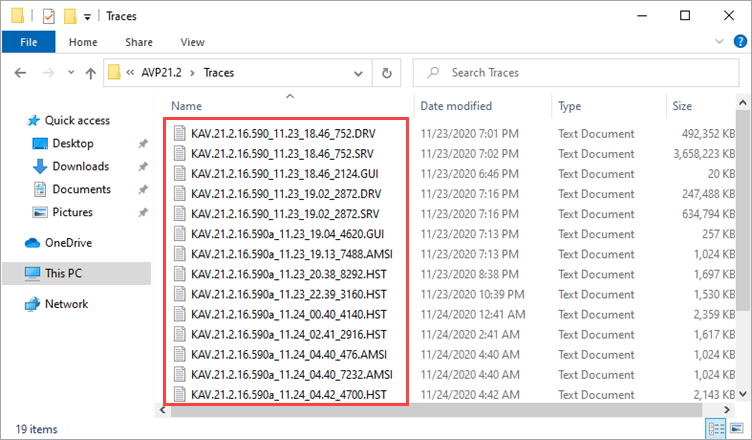The height and width of the screenshot is (440, 752).
Task: Select file KAV.21.2.16.590_11.23_19.02_2872.DRV
Action: pyautogui.click(x=286, y=194)
